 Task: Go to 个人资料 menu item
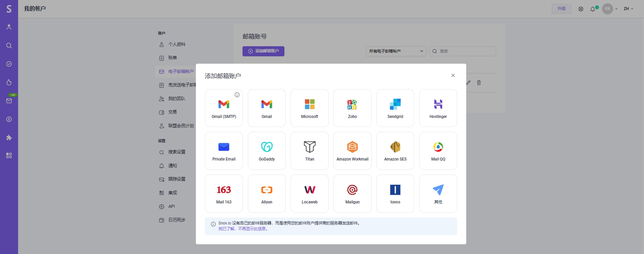[176, 44]
